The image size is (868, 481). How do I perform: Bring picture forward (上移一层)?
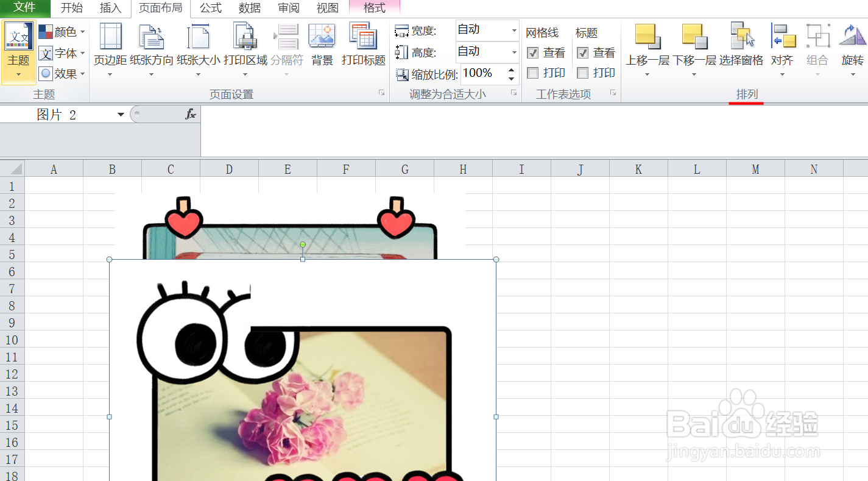tap(647, 51)
